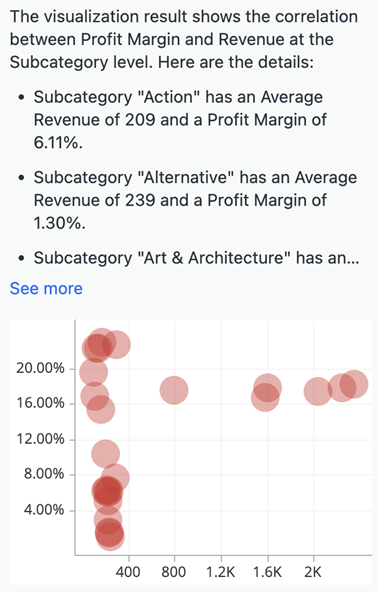The width and height of the screenshot is (378, 592).
Task: Click the truncated "Art & Architecture" bullet
Action: pos(196,258)
